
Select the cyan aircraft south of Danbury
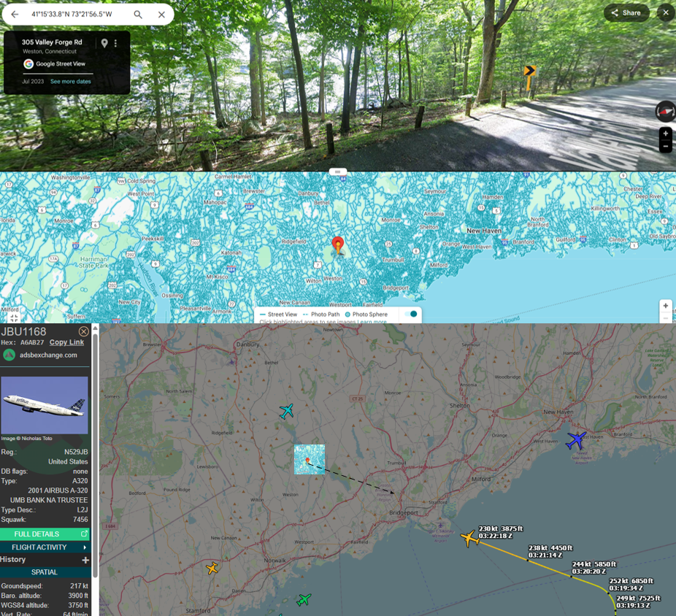point(287,412)
